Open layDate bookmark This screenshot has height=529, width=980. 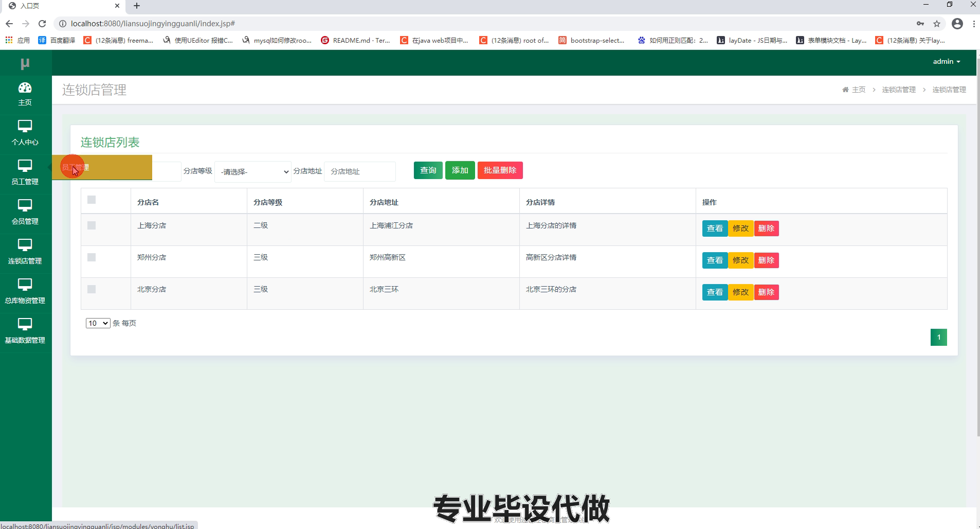tap(752, 40)
